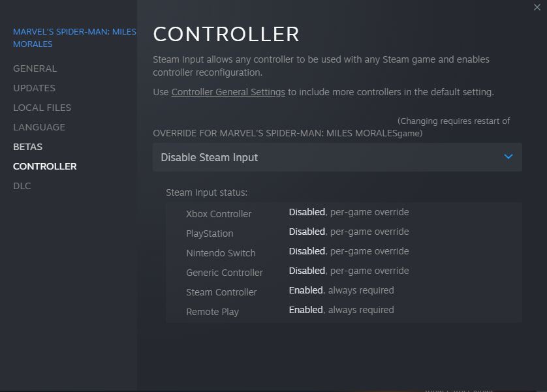
Task: Click the Marvel's Spider-Man: Miles Morales title
Action: tap(74, 38)
